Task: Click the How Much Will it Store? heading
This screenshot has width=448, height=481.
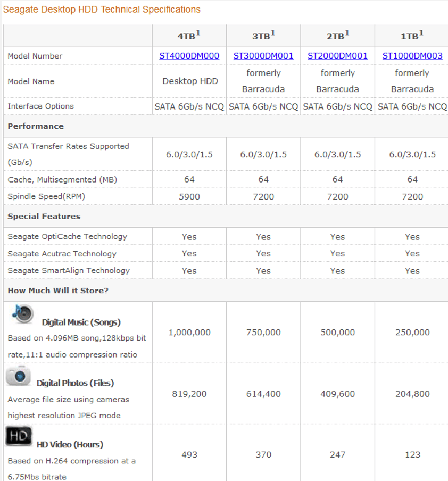Action: [x=58, y=291]
